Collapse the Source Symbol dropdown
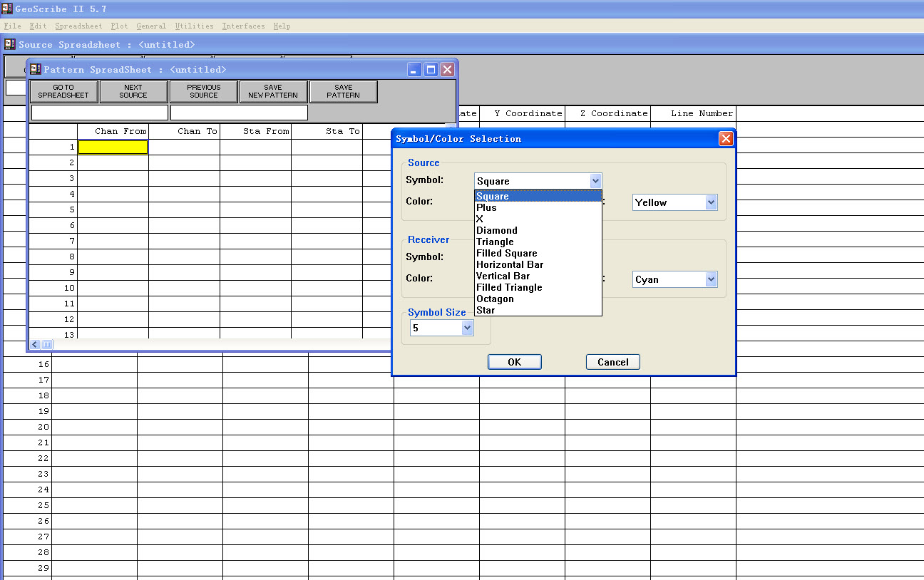 (595, 181)
